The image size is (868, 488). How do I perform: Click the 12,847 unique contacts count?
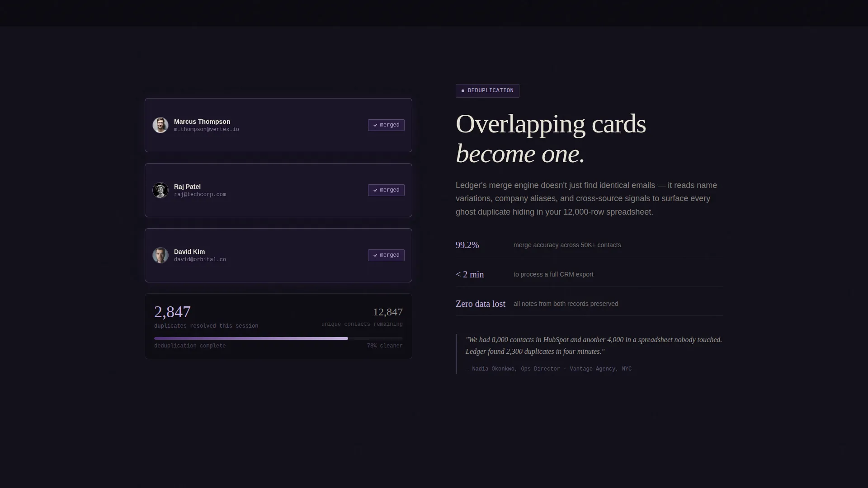[x=388, y=312]
